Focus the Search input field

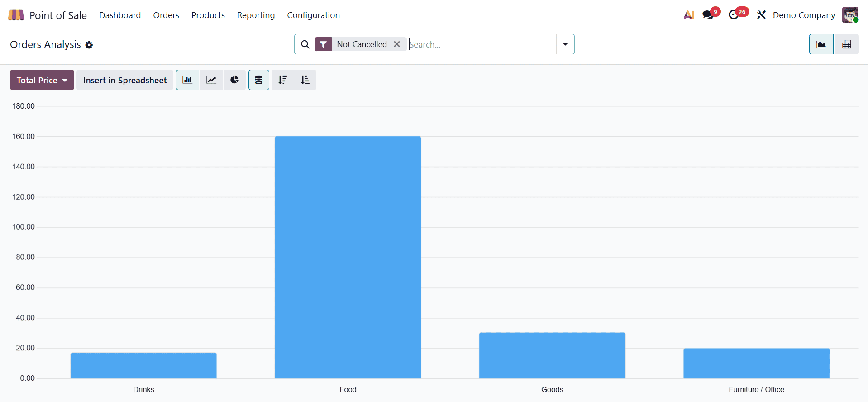coord(482,44)
